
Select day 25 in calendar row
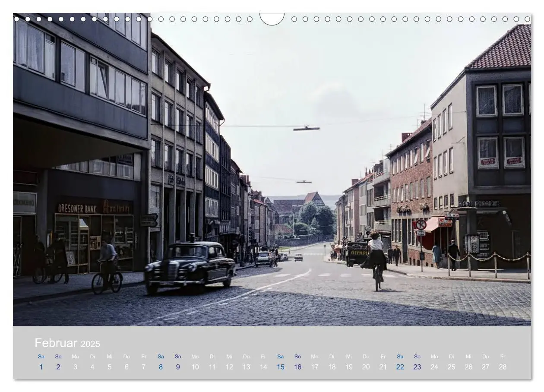point(452,367)
